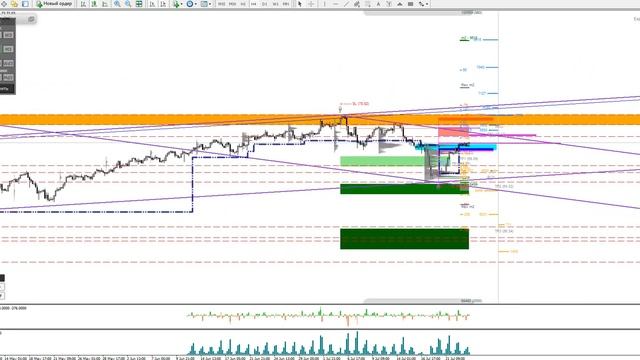Expand the Arrows tool dropdown arrow
Viewport: 640px width, 360px height.
tap(427, 4)
